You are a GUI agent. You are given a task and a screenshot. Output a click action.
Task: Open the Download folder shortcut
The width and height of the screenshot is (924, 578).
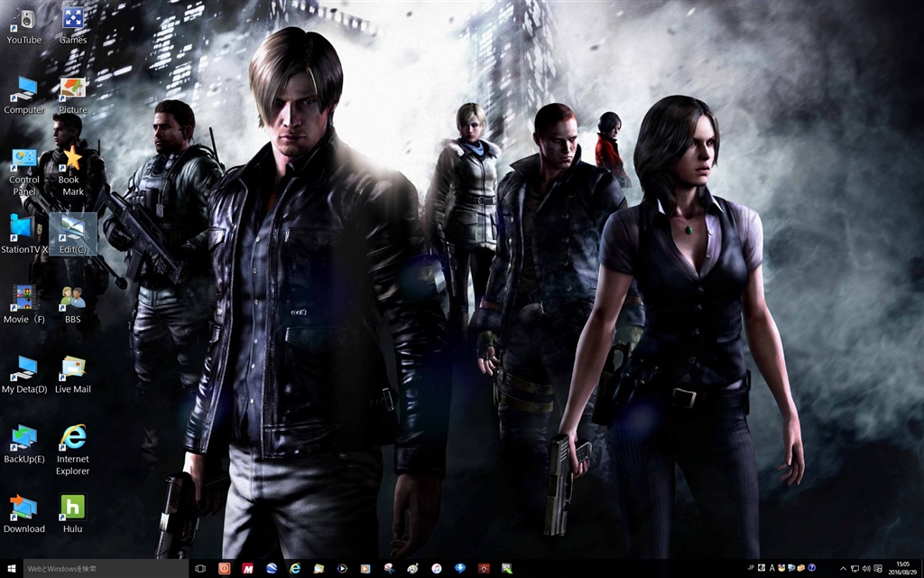[24, 514]
